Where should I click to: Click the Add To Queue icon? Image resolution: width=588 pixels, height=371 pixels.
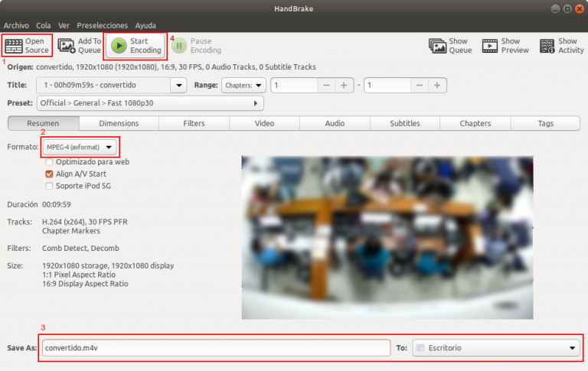pyautogui.click(x=67, y=46)
